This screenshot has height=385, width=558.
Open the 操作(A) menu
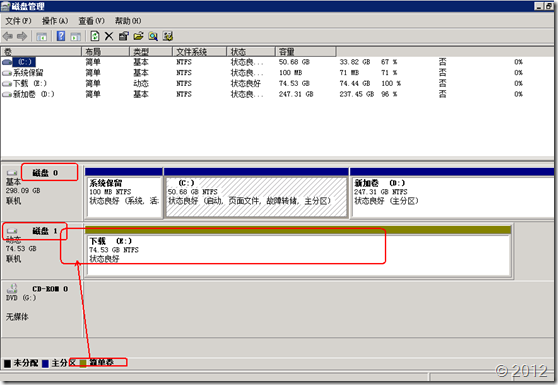point(55,21)
